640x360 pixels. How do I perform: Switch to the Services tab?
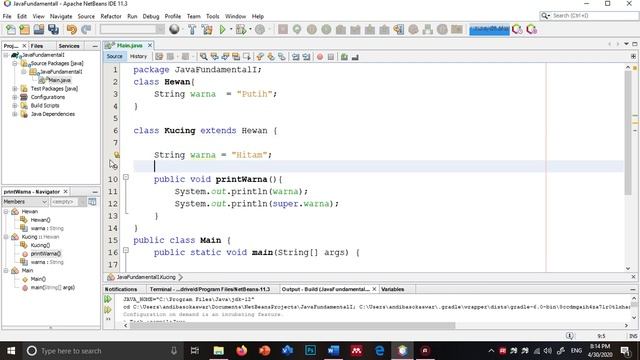pyautogui.click(x=69, y=46)
